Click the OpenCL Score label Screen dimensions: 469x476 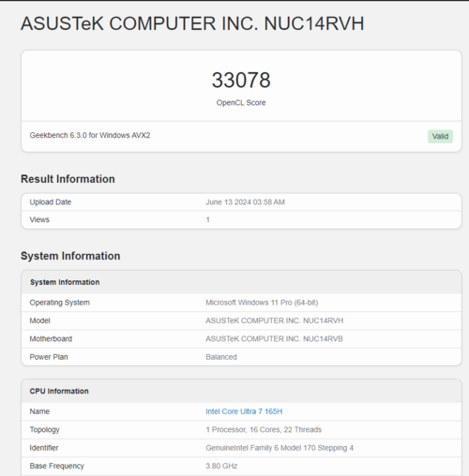click(241, 103)
